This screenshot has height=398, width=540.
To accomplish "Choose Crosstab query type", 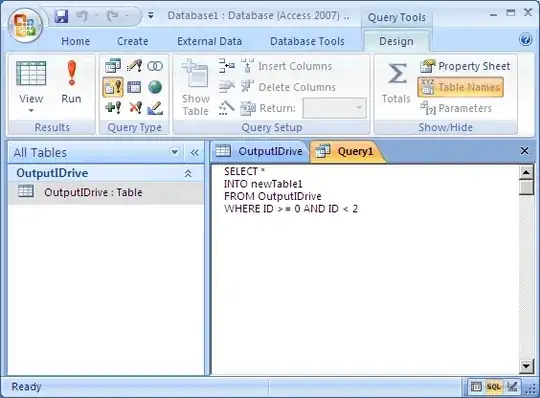I will pos(134,87).
